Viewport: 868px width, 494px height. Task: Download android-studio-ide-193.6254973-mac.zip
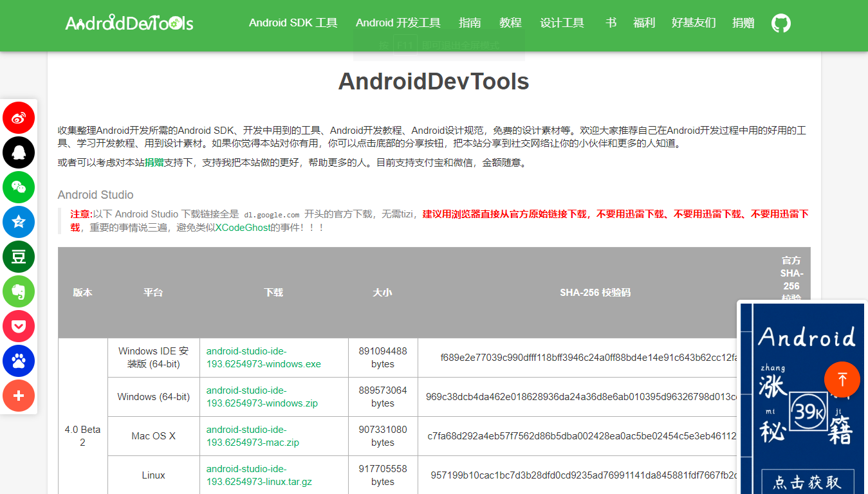(x=253, y=436)
